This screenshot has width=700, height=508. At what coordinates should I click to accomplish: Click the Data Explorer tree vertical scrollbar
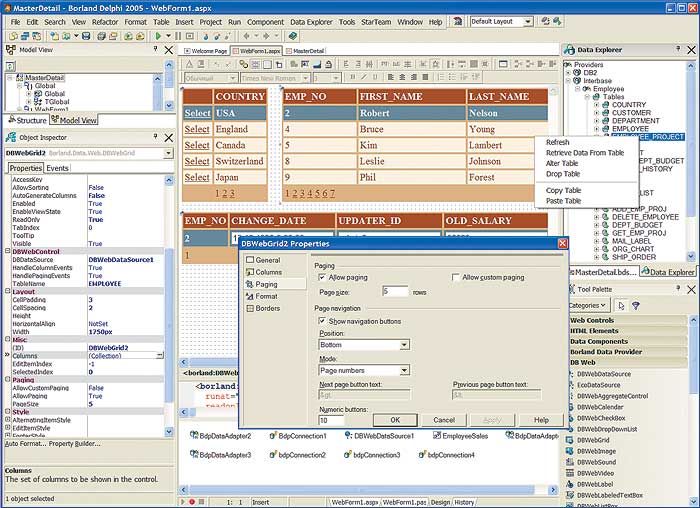[x=691, y=161]
